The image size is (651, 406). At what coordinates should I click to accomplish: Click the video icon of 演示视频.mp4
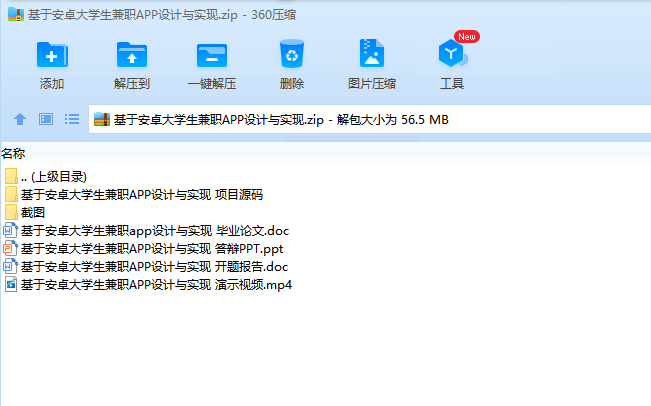[11, 284]
